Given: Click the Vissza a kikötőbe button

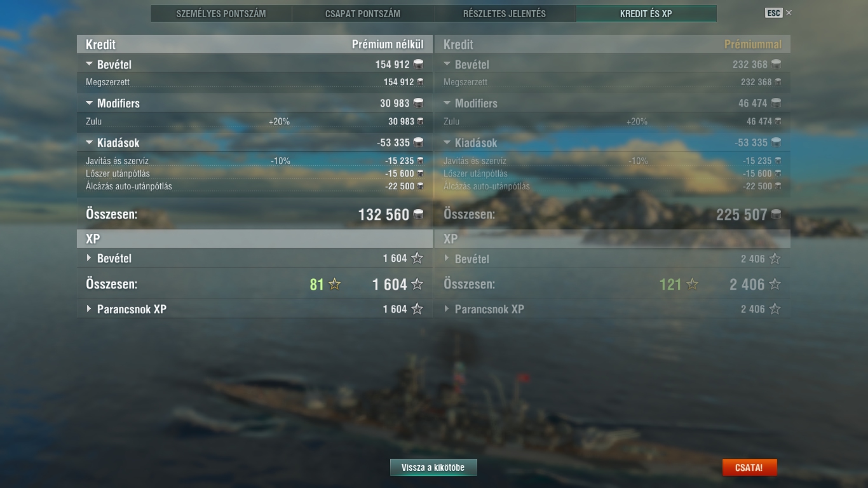Looking at the screenshot, I should click(x=433, y=468).
